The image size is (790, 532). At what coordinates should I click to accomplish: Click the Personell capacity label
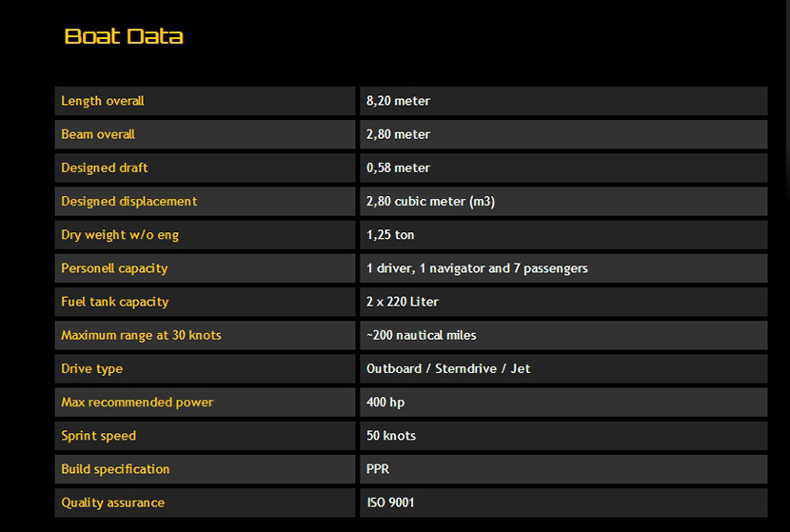[114, 268]
